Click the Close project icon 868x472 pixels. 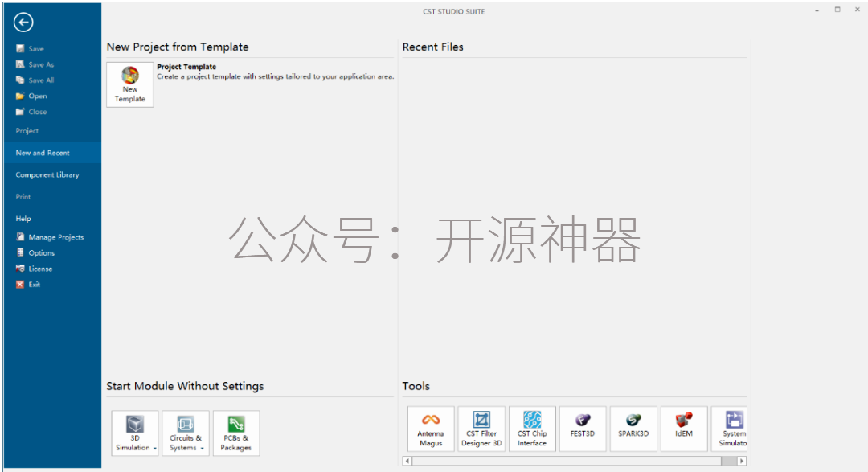[20, 111]
